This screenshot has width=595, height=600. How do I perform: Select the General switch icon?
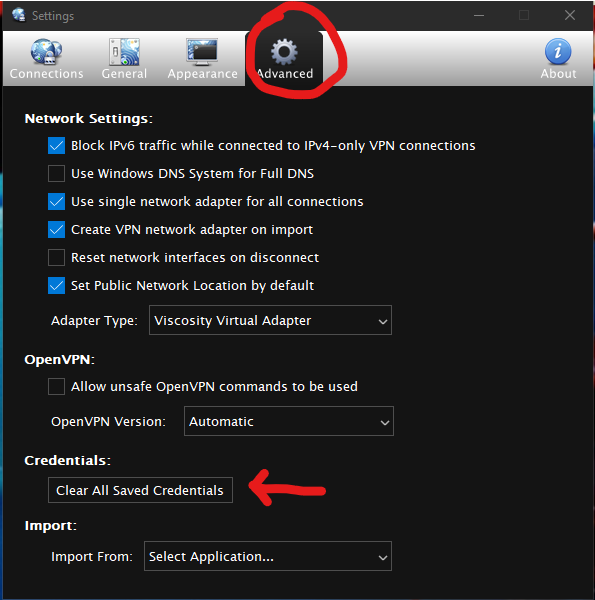(x=124, y=51)
